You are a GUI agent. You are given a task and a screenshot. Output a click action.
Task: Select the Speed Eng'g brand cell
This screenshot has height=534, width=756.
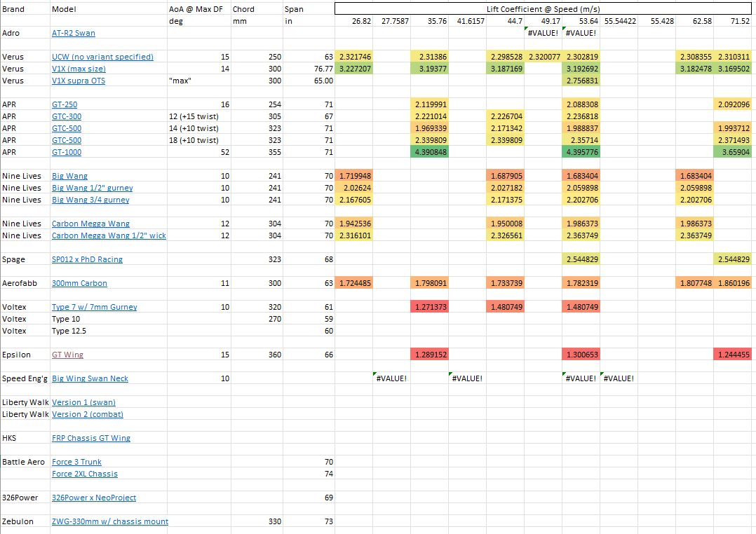25,378
